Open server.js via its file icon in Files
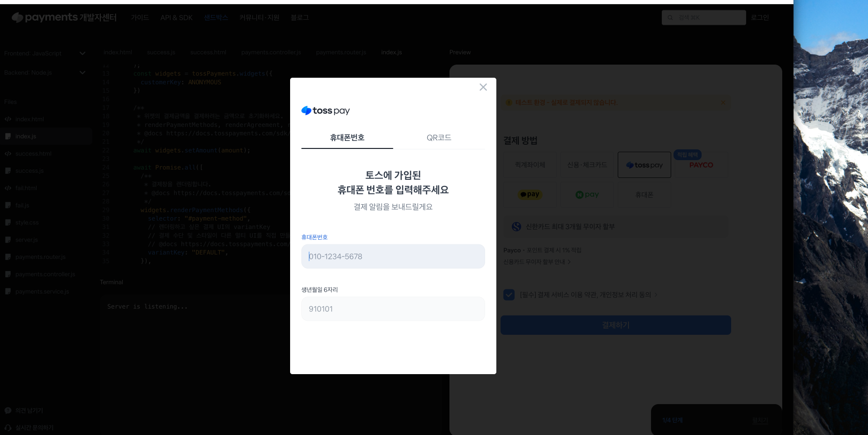Screen dimensions: 868x435 [8, 240]
